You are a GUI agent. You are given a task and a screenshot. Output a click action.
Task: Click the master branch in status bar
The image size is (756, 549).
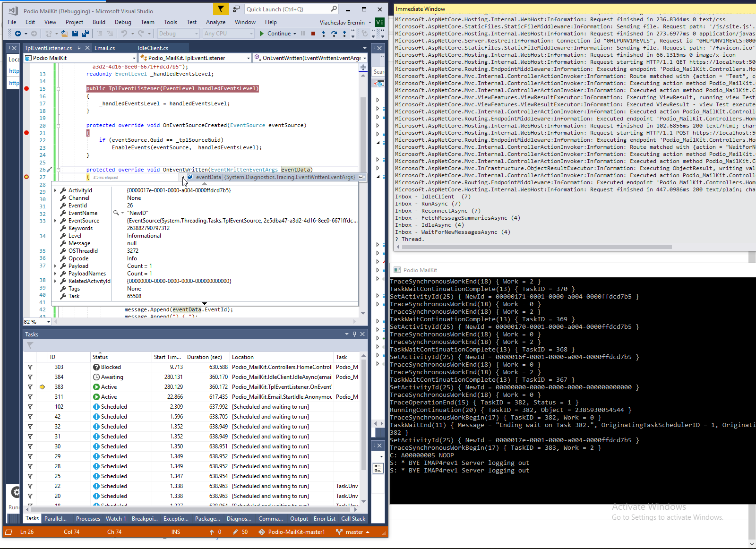(x=352, y=532)
